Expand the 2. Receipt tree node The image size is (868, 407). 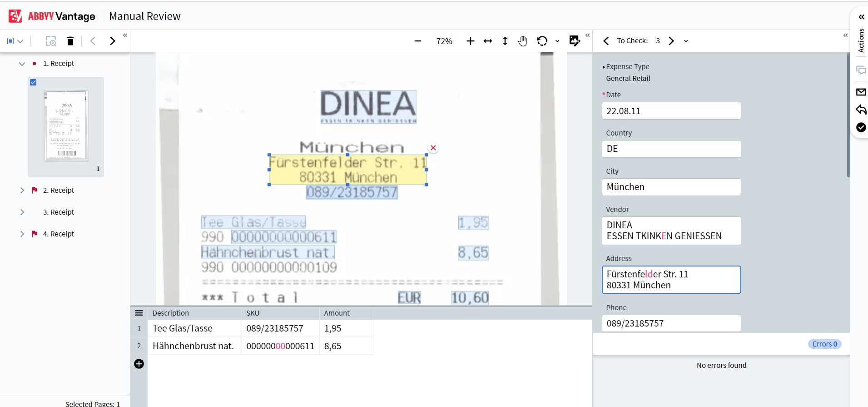point(22,190)
